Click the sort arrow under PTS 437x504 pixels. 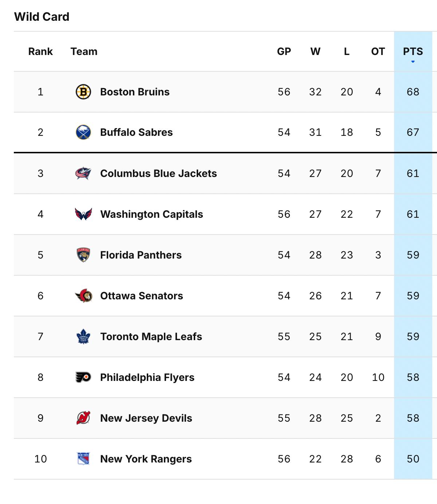(413, 62)
